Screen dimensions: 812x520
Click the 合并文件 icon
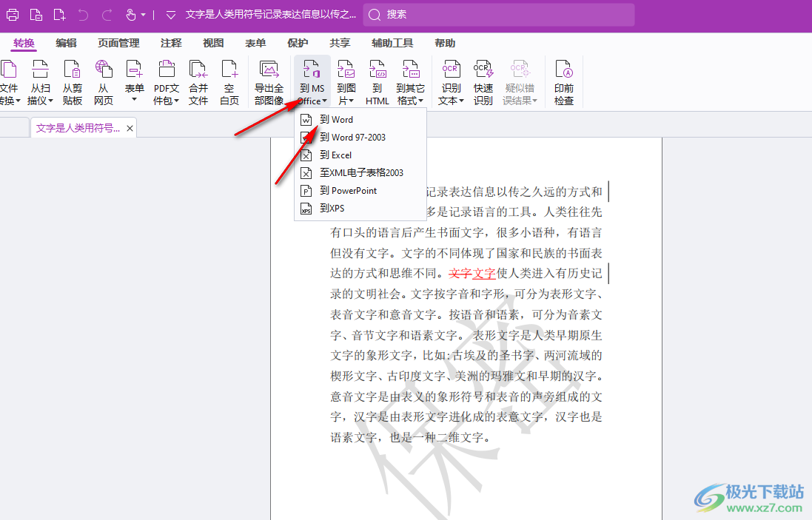click(x=198, y=68)
